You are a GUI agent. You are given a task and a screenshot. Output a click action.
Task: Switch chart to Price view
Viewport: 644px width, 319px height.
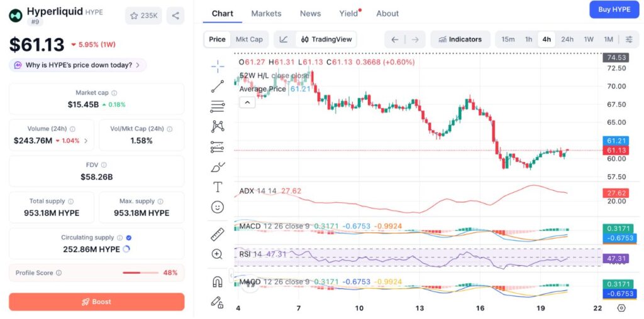217,40
